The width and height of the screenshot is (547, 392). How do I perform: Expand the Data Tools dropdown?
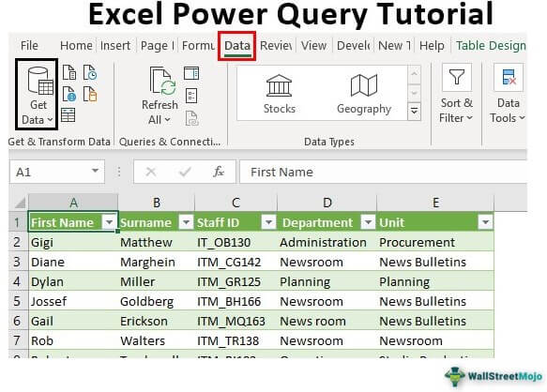point(522,118)
